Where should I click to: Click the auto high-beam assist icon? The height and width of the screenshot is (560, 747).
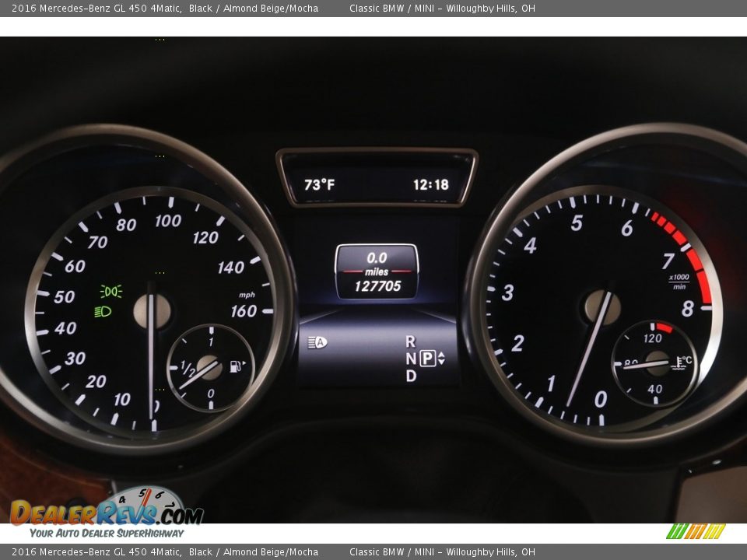(x=317, y=342)
